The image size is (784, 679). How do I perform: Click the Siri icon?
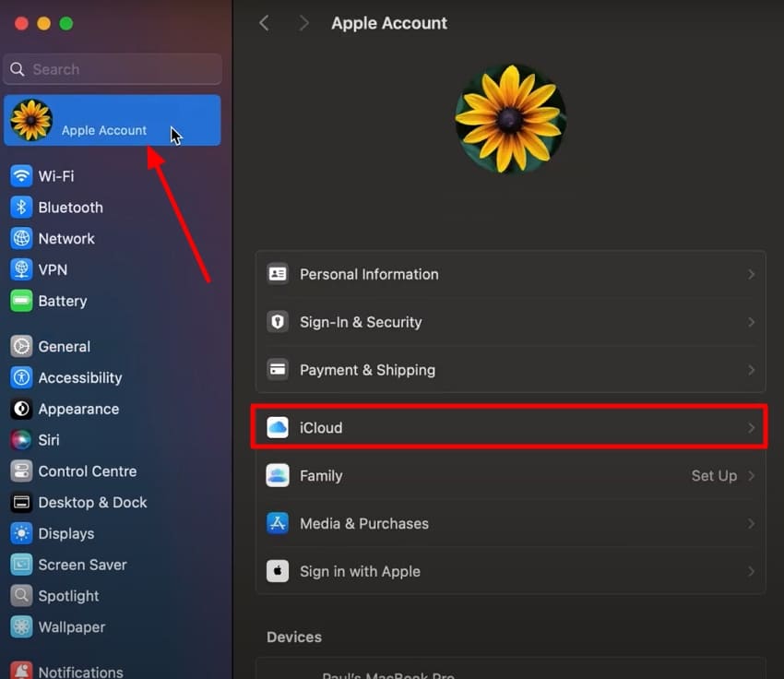click(x=21, y=440)
